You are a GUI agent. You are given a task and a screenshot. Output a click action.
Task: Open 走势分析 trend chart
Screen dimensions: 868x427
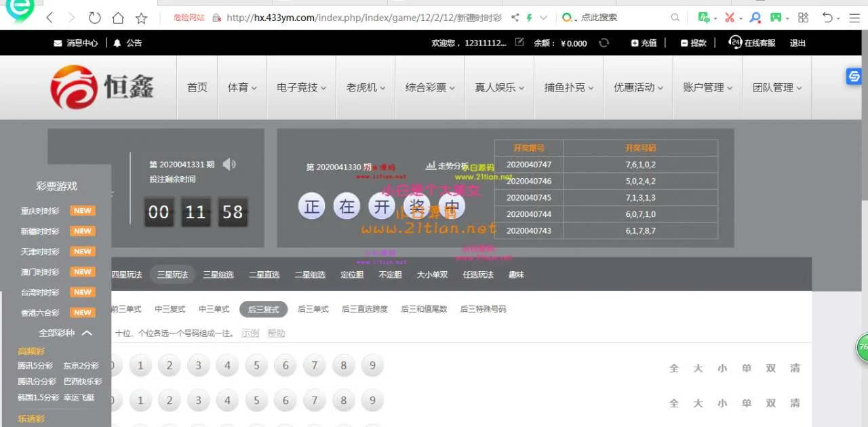pyautogui.click(x=448, y=166)
